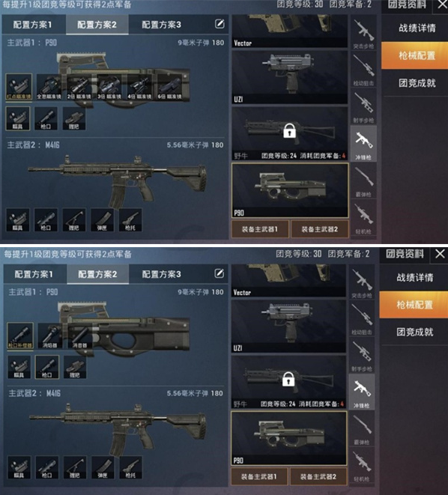Image resolution: width=448 pixels, height=495 pixels.
Task: Pick the 3倍瞄准镜 scope attachment
Action: [x=109, y=87]
